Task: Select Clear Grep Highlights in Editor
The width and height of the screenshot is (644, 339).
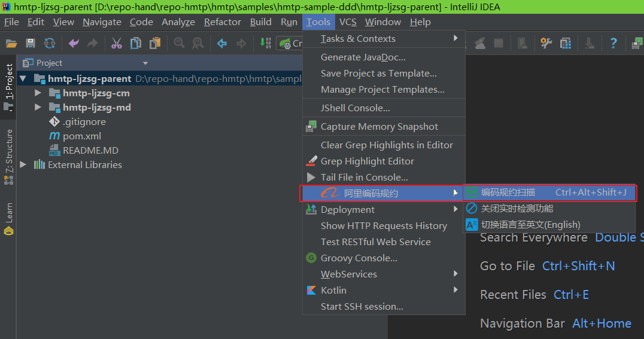Action: [384, 145]
